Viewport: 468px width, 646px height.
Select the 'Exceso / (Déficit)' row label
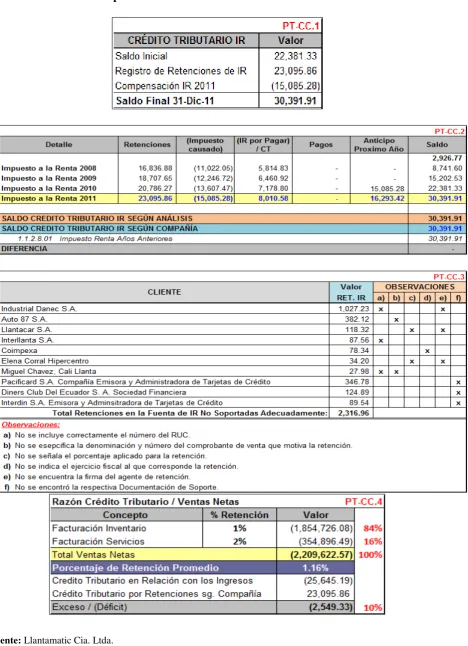[89, 607]
